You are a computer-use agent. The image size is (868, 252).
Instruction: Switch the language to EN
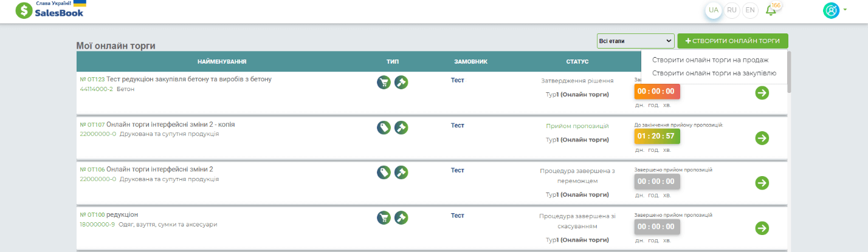pyautogui.click(x=751, y=10)
